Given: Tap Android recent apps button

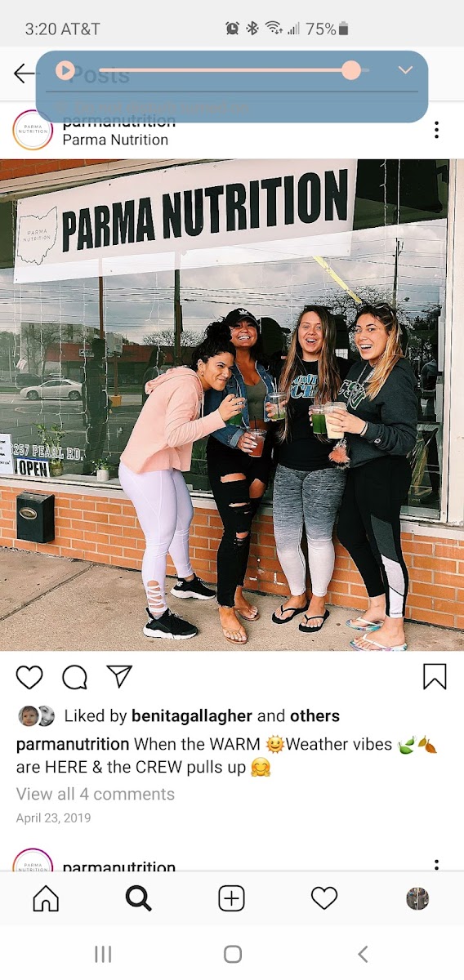Looking at the screenshot, I should 103,954.
